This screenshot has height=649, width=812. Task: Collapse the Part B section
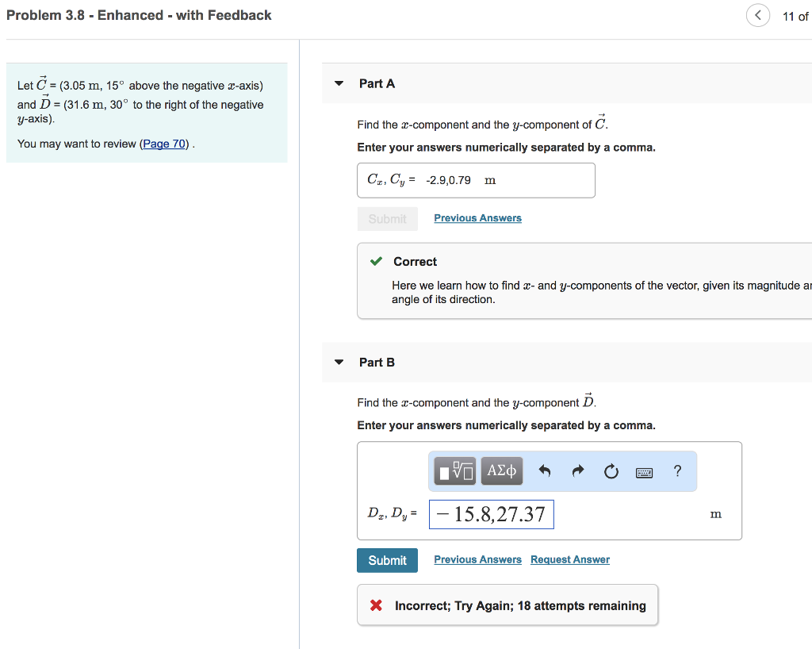(x=339, y=363)
